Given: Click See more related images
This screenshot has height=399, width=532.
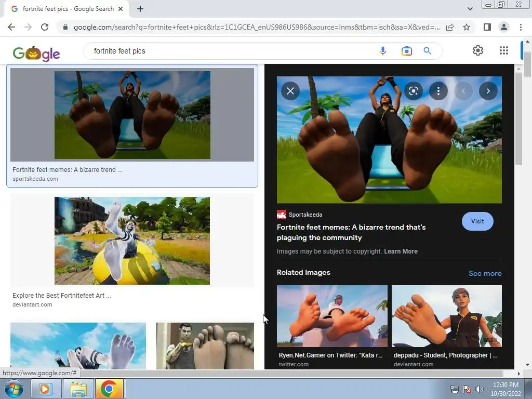Looking at the screenshot, I should [x=485, y=273].
